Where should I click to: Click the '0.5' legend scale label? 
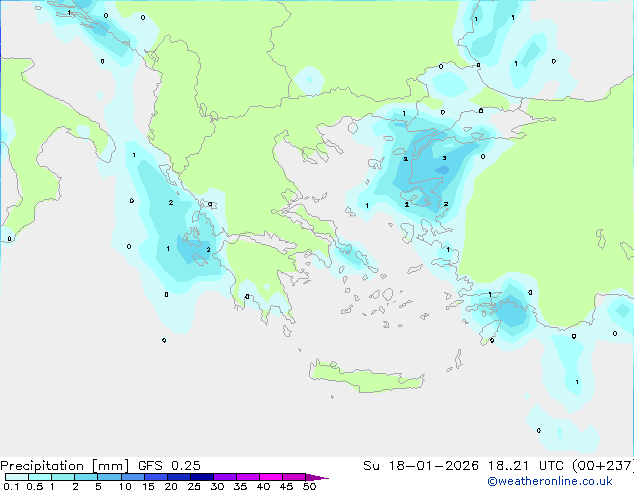(35, 486)
